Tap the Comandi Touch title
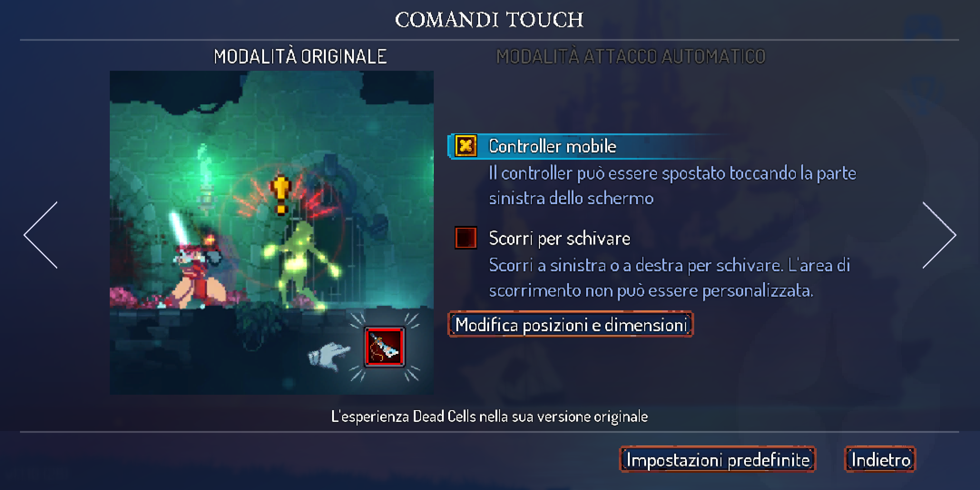 pyautogui.click(x=489, y=20)
